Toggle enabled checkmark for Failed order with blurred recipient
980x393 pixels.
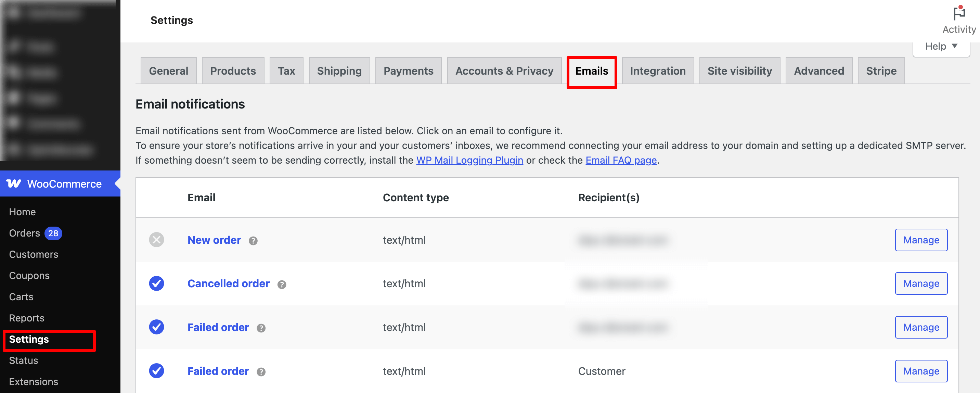click(x=156, y=327)
